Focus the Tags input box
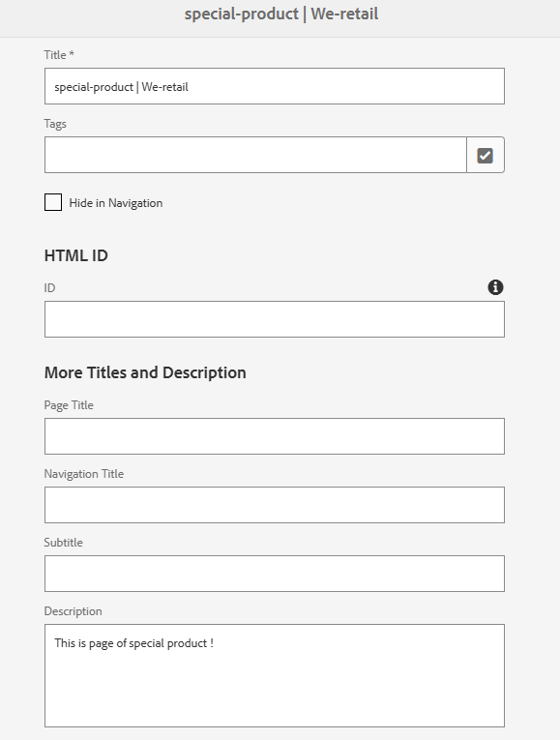Screen dimensions: 560x740 (x=255, y=156)
